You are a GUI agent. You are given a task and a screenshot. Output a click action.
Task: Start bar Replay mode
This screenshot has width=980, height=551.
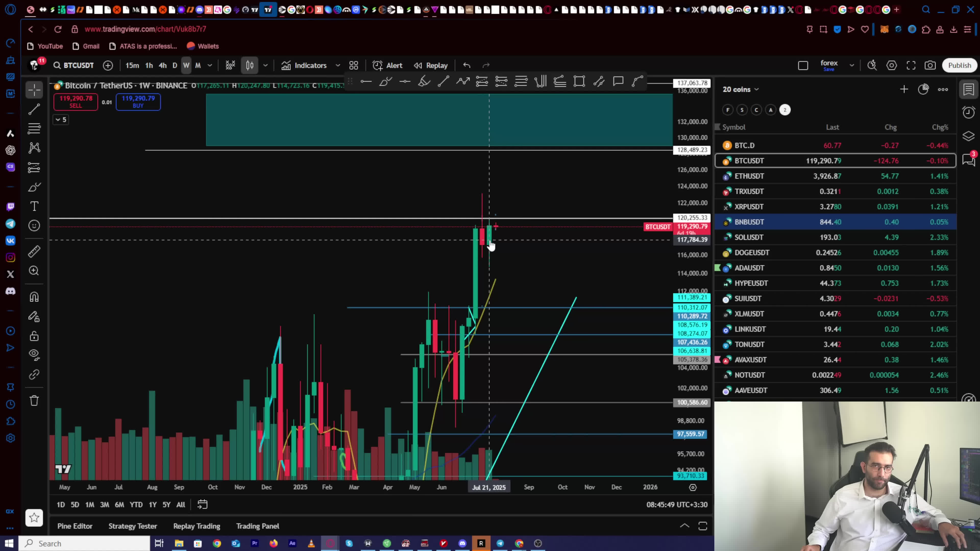click(x=431, y=65)
